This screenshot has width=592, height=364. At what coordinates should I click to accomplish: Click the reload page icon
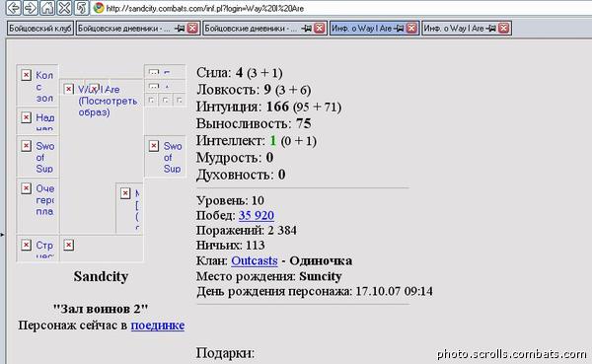point(81,8)
